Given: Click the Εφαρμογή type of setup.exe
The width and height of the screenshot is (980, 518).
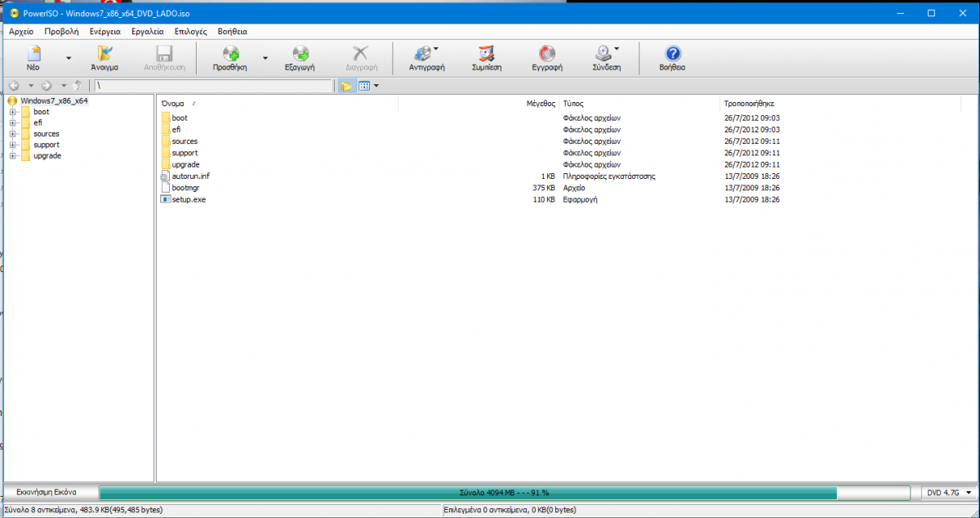Looking at the screenshot, I should [x=580, y=199].
